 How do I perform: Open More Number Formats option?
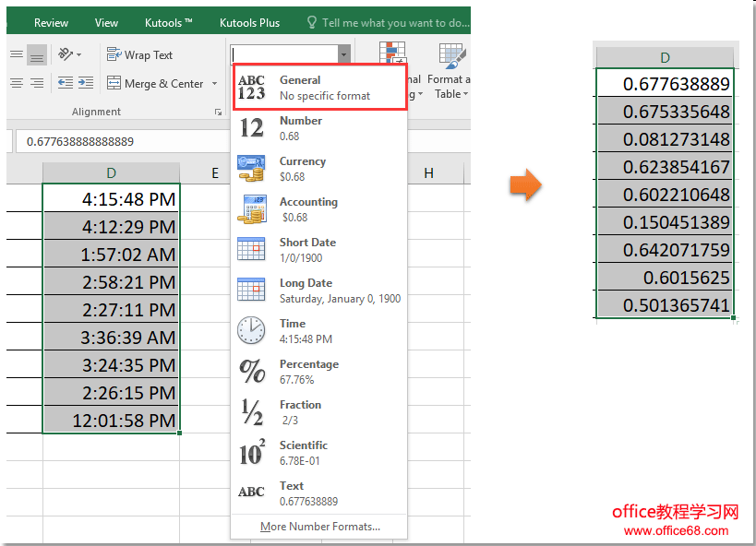(319, 527)
